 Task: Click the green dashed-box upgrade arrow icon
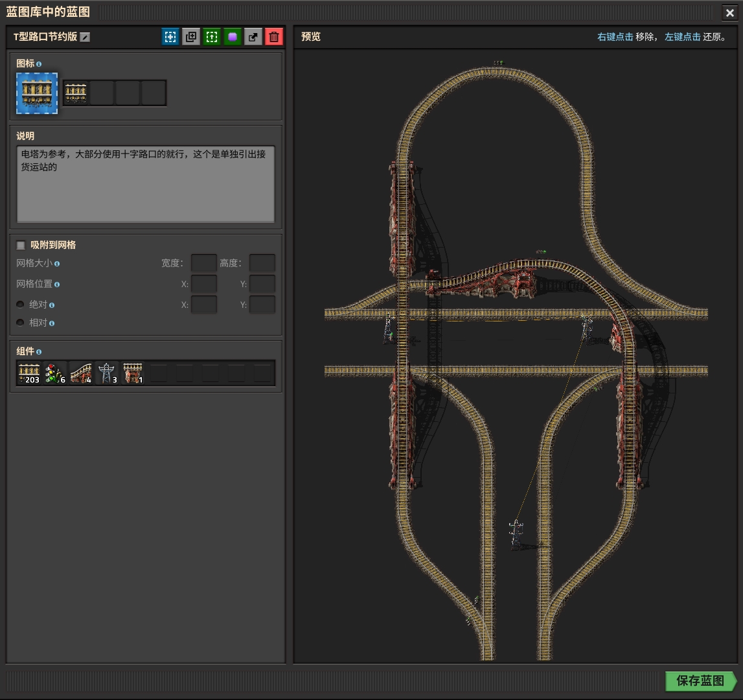point(212,37)
